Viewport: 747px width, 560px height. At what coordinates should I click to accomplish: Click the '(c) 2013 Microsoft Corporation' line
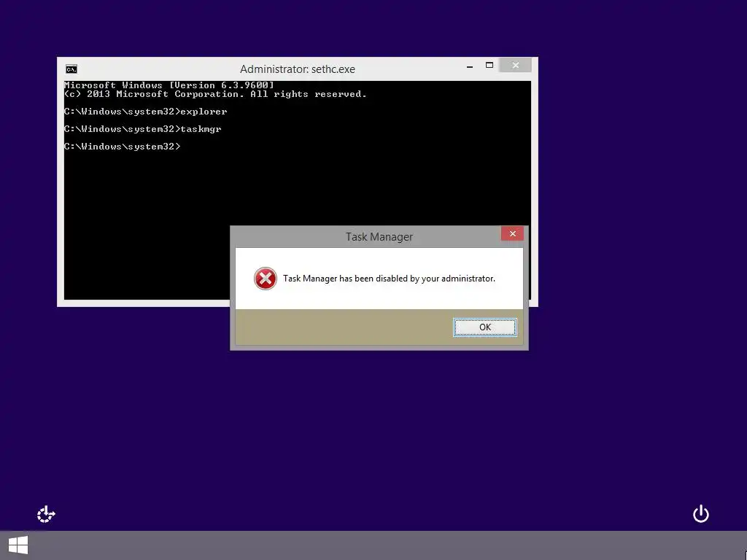pyautogui.click(x=215, y=94)
